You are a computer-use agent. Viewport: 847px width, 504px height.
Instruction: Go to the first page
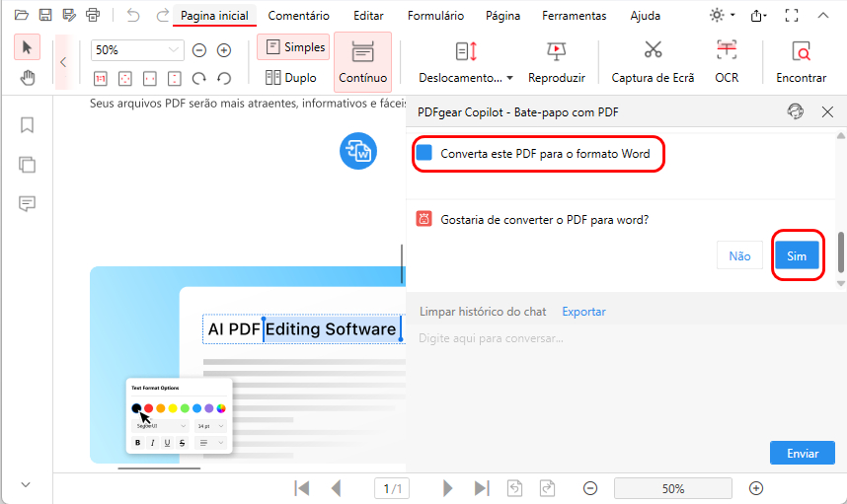302,488
